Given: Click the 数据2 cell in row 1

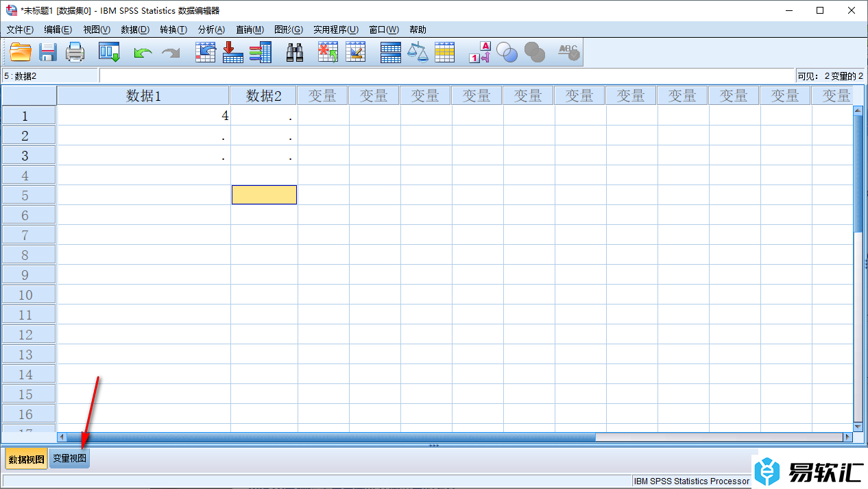Looking at the screenshot, I should coord(264,115).
